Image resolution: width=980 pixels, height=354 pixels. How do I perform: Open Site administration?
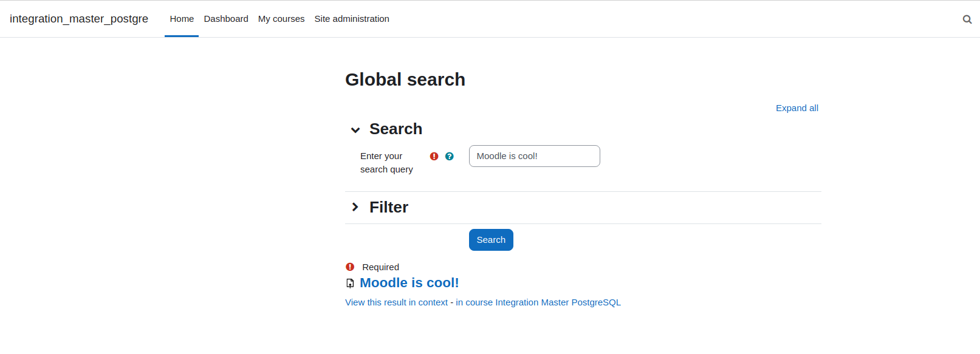(x=352, y=19)
